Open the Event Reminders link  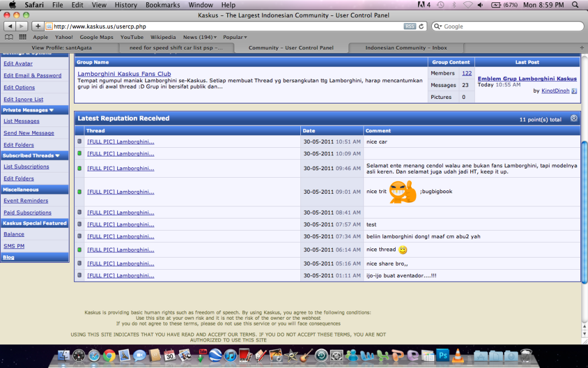[x=26, y=201]
